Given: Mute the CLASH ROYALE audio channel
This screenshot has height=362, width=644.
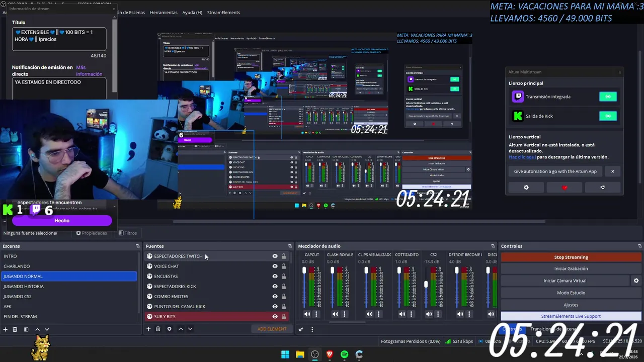Looking at the screenshot, I should (x=335, y=314).
